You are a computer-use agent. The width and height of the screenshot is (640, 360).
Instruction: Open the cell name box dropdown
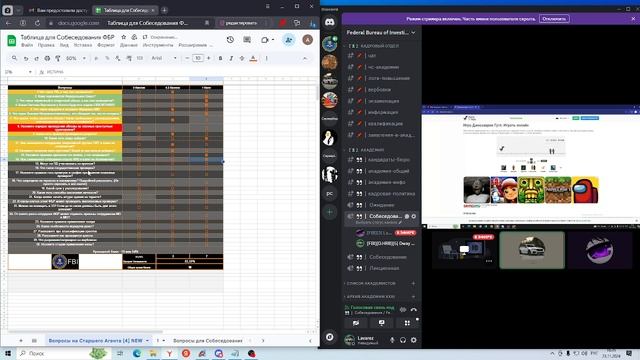coord(30,72)
